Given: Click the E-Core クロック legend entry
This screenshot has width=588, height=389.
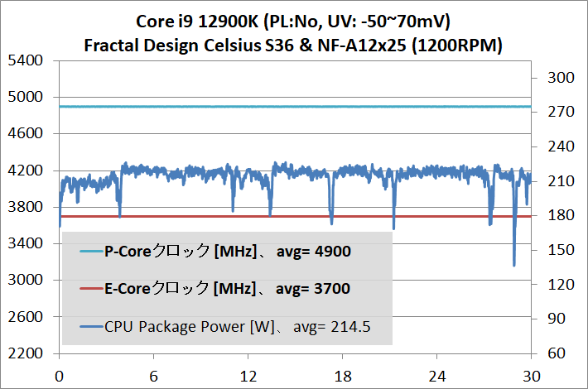Looking at the screenshot, I should 214,289.
